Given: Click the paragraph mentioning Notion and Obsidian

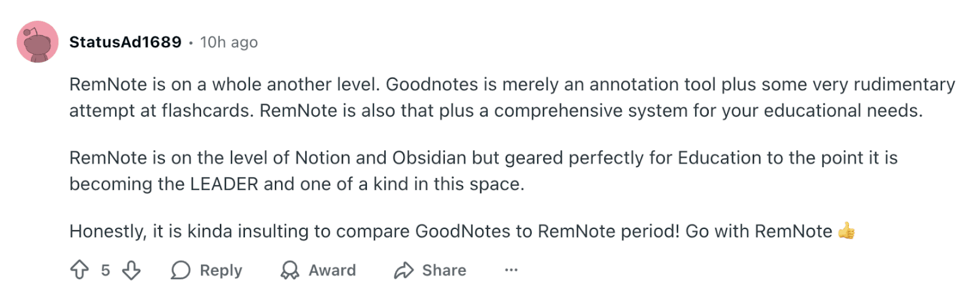Looking at the screenshot, I should (483, 171).
